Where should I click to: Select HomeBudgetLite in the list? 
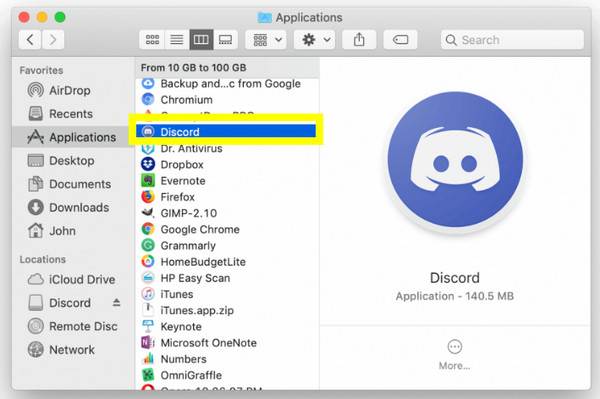[227, 262]
